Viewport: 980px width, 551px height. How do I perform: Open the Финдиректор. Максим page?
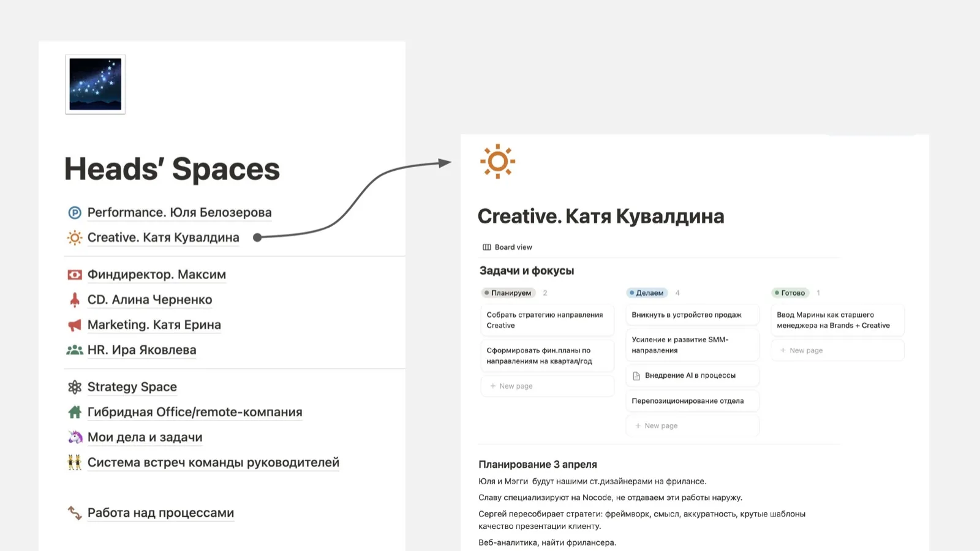[x=157, y=275]
